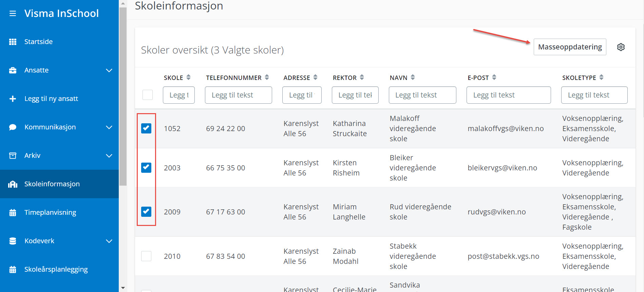The width and height of the screenshot is (644, 292).
Task: Click phone number 66 75 35 00
Action: pyautogui.click(x=225, y=168)
